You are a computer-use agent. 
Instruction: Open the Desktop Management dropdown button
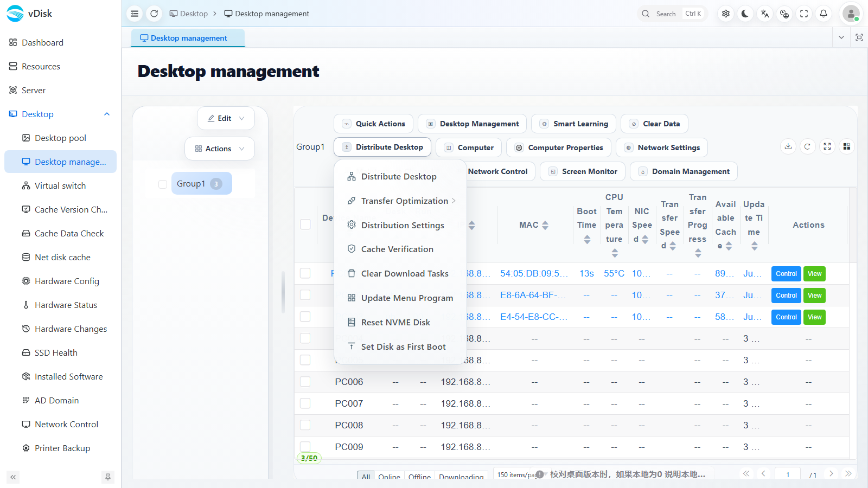tap(472, 124)
